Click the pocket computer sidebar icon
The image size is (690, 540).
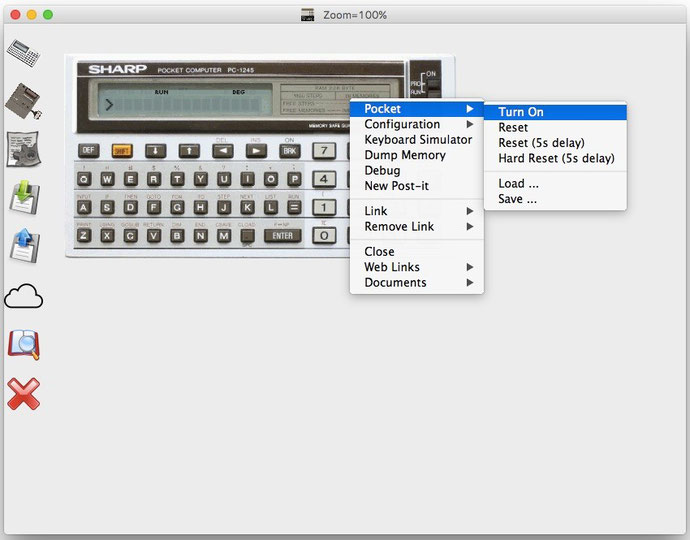coord(23,53)
